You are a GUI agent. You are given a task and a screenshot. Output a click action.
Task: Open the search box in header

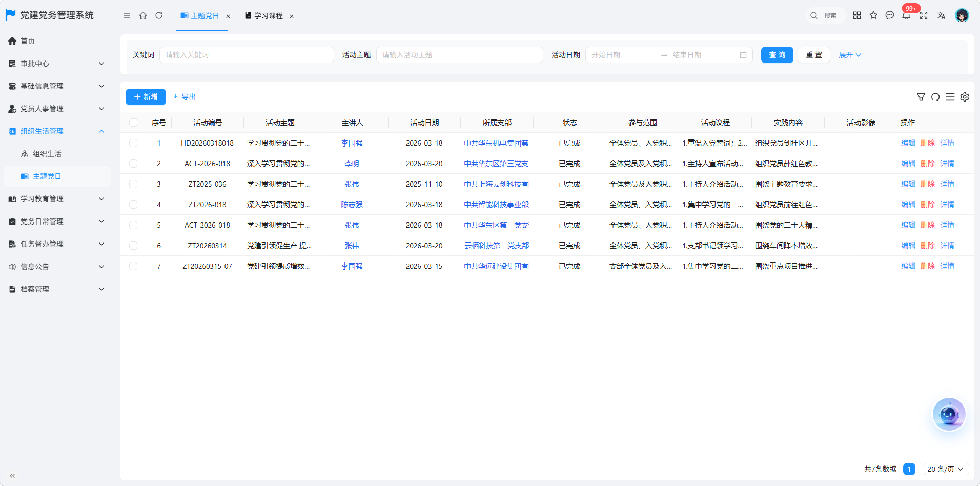tap(825, 16)
